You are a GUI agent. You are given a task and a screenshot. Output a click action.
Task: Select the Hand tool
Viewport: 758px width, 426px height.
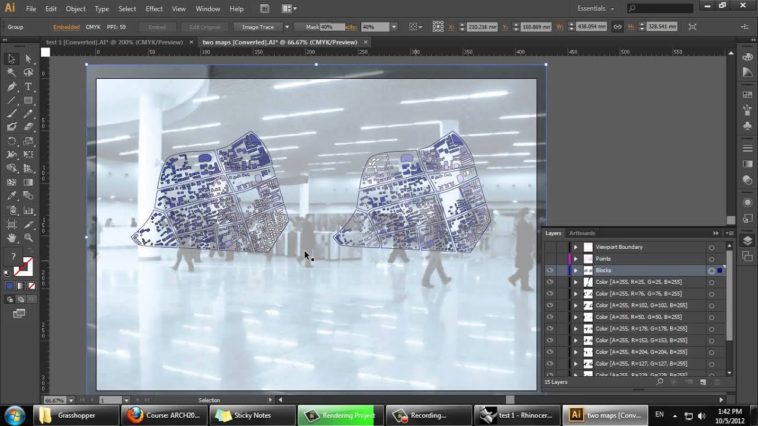(12, 238)
